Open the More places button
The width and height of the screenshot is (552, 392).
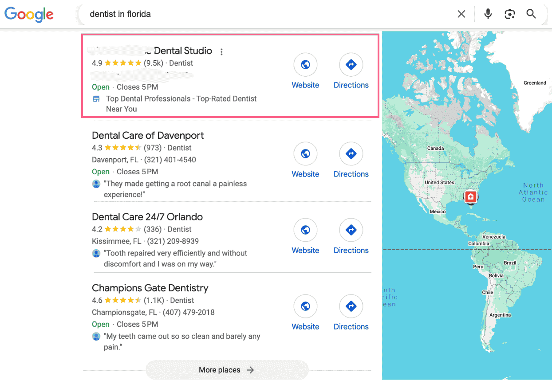pos(227,370)
